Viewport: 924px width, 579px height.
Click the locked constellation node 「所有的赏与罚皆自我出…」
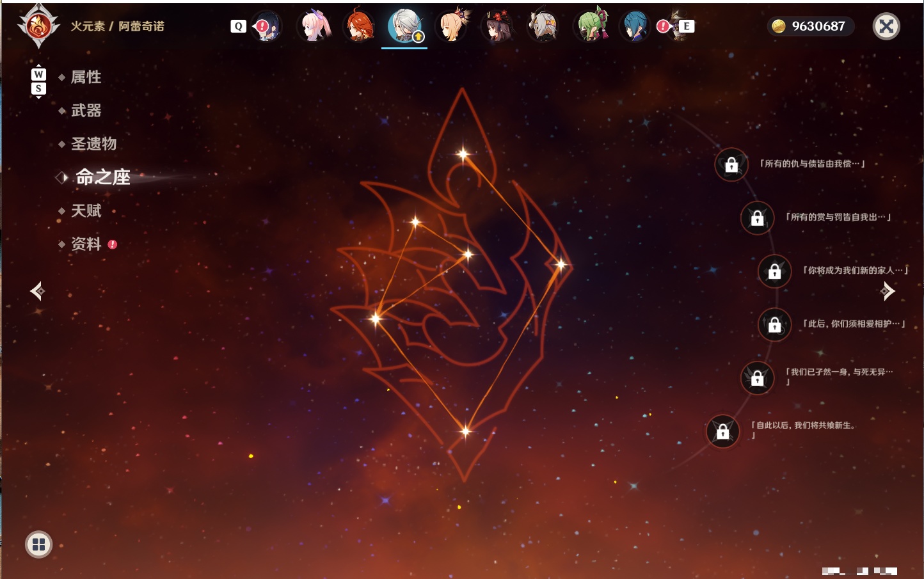pyautogui.click(x=757, y=218)
